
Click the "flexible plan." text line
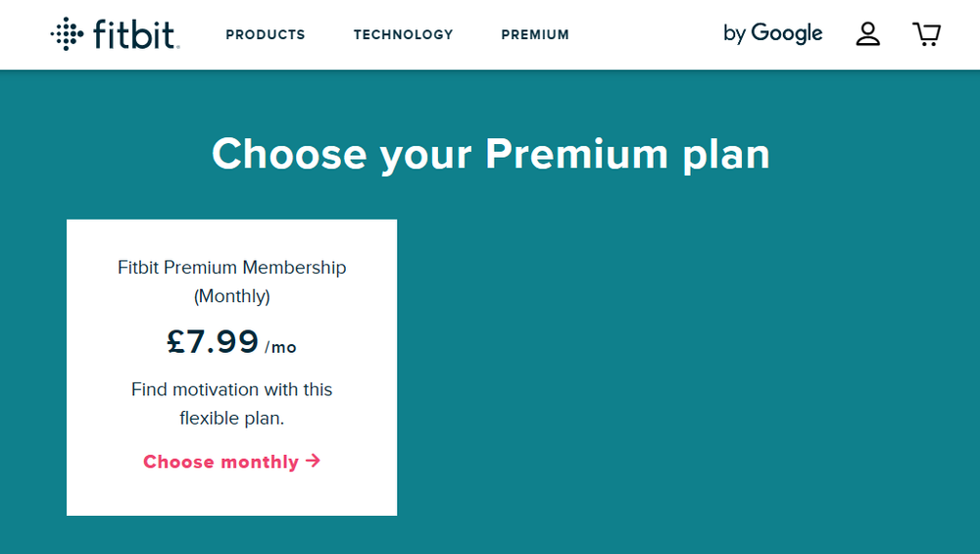[x=231, y=418]
